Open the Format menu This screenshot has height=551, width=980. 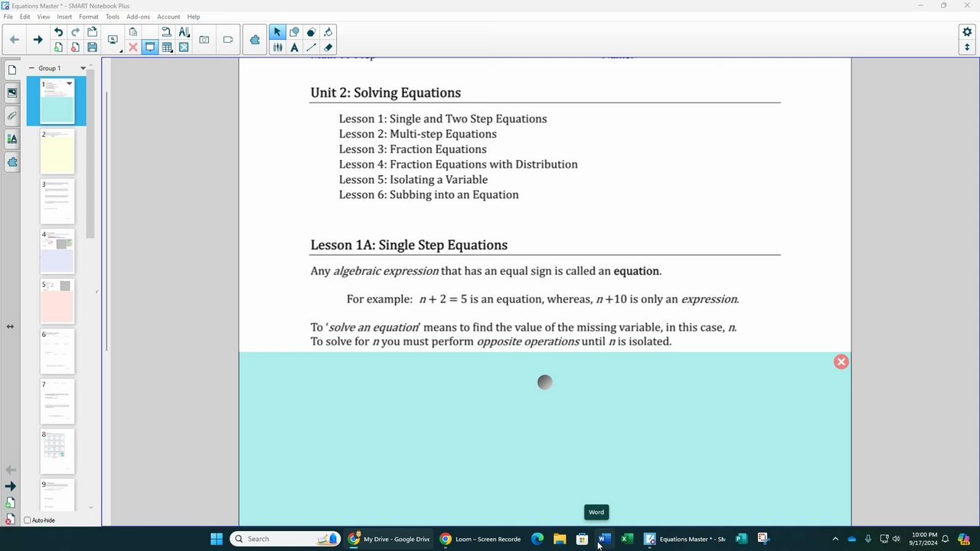coord(89,17)
